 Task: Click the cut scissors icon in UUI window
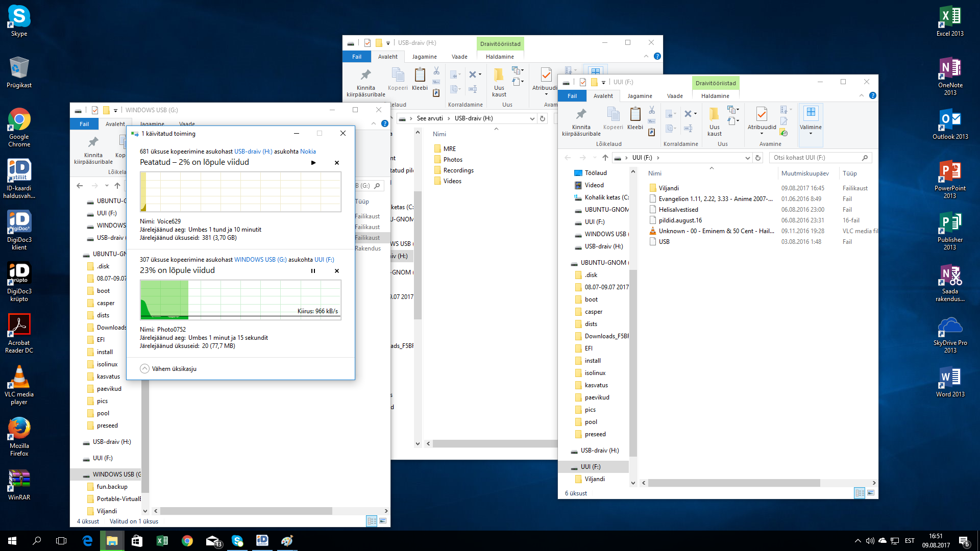pos(652,110)
